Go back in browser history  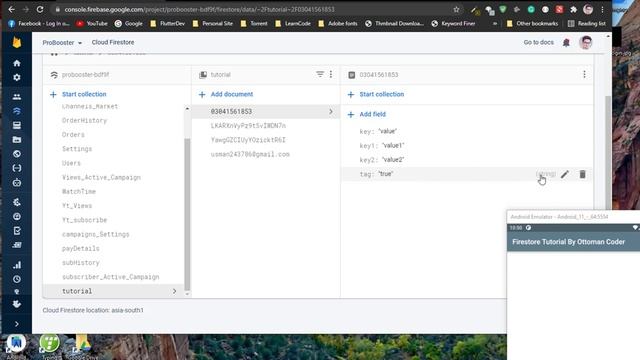[x=11, y=9]
